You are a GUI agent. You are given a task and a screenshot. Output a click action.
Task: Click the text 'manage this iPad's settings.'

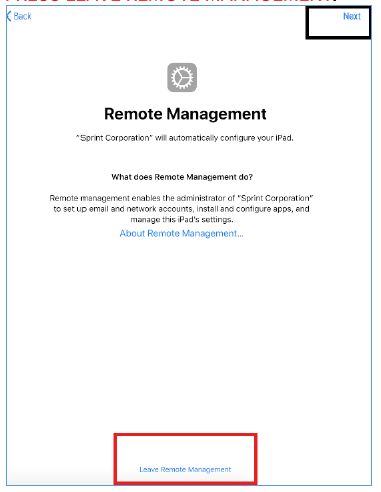click(182, 220)
